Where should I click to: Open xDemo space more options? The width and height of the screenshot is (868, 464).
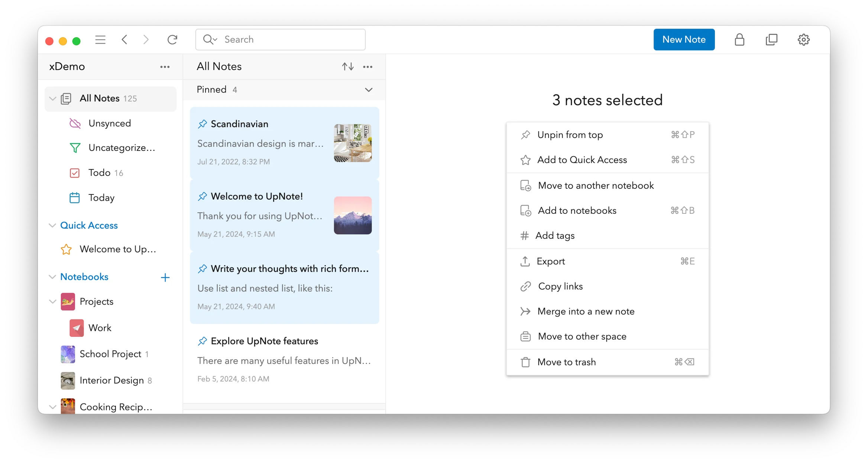click(165, 67)
